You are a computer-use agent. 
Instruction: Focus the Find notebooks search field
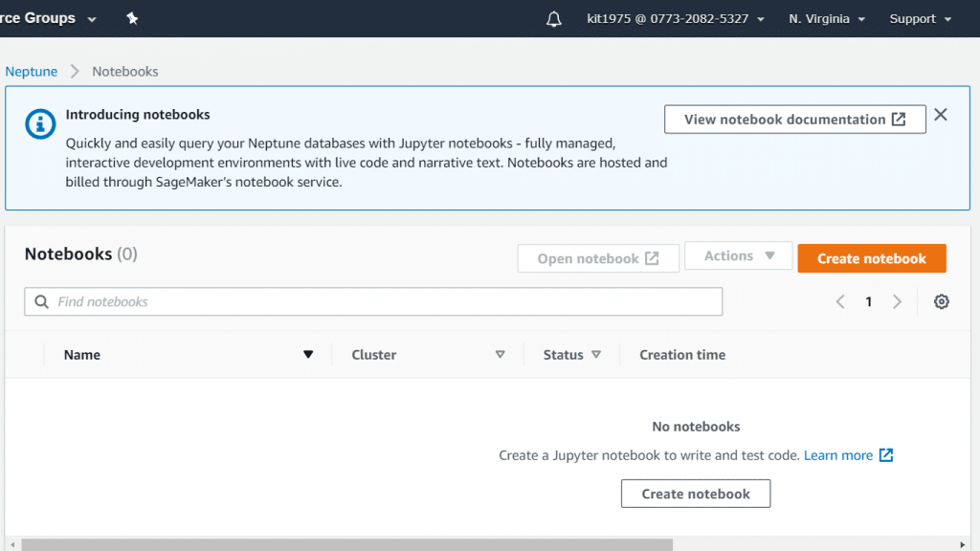373,301
